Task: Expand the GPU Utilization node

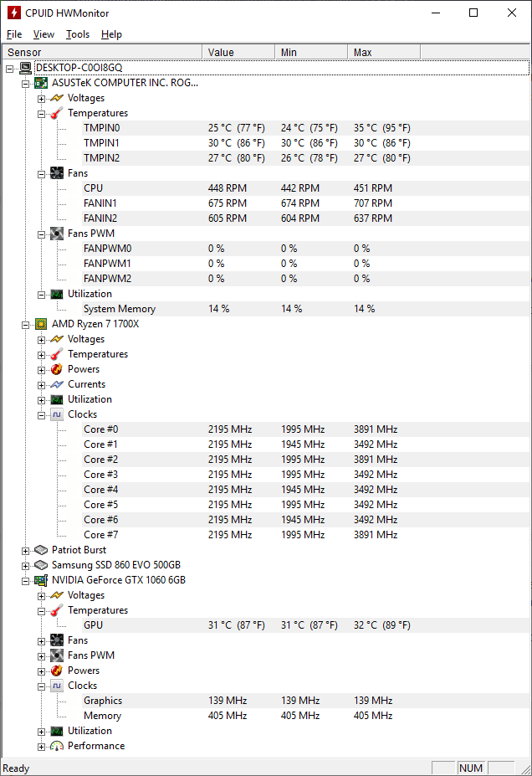Action: [x=41, y=731]
